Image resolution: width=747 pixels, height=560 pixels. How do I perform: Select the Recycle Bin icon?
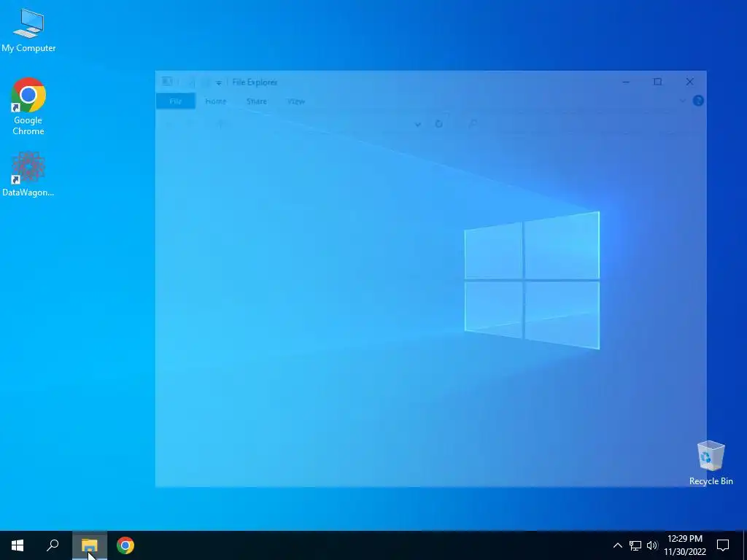[711, 463]
